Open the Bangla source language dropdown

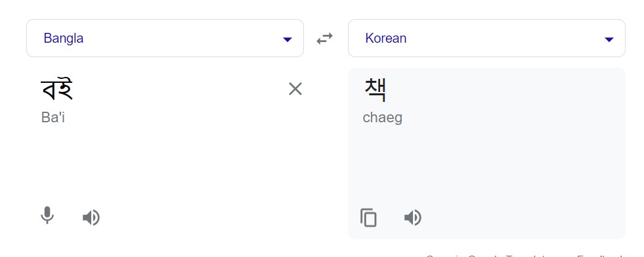point(165,38)
